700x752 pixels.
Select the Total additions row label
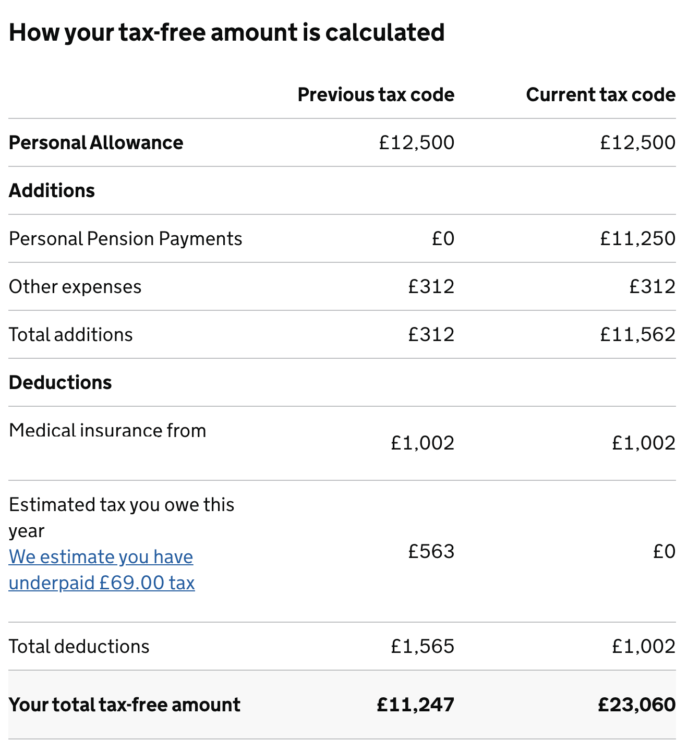tap(70, 335)
